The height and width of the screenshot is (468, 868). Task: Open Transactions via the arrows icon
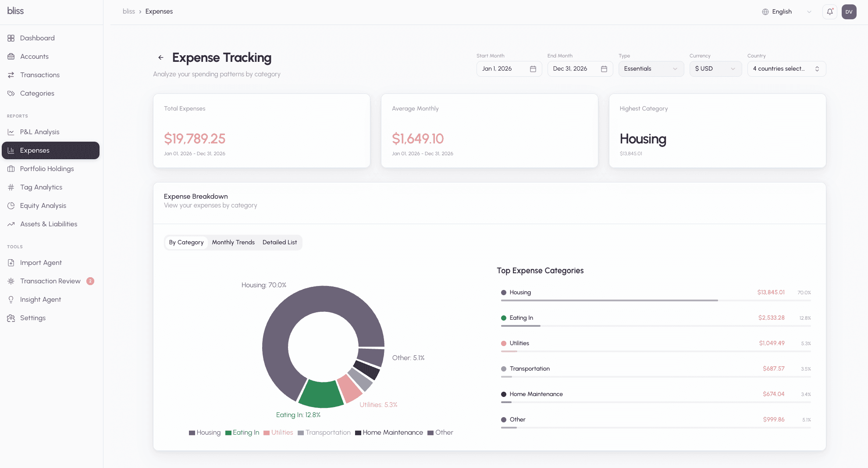[x=11, y=75]
